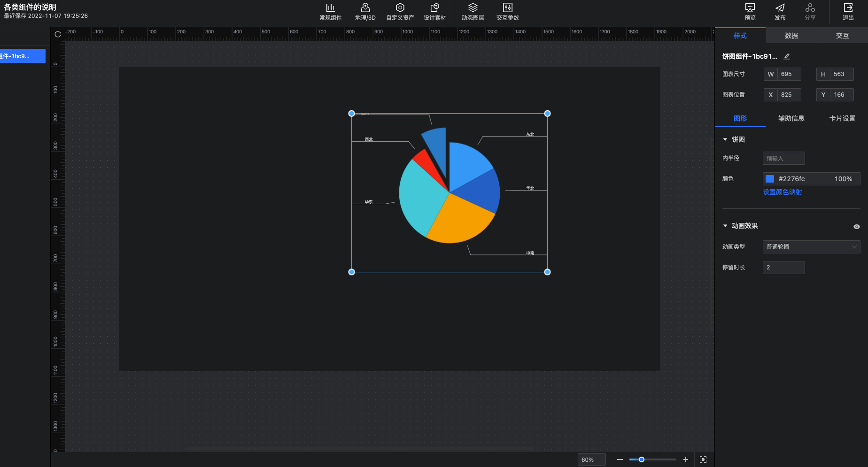The width and height of the screenshot is (868, 467).
Task: Click the 西北 chart label
Action: (x=369, y=139)
